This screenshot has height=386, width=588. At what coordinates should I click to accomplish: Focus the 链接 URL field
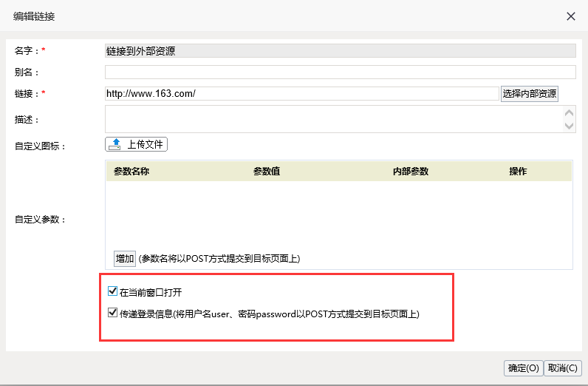pyautogui.click(x=302, y=93)
